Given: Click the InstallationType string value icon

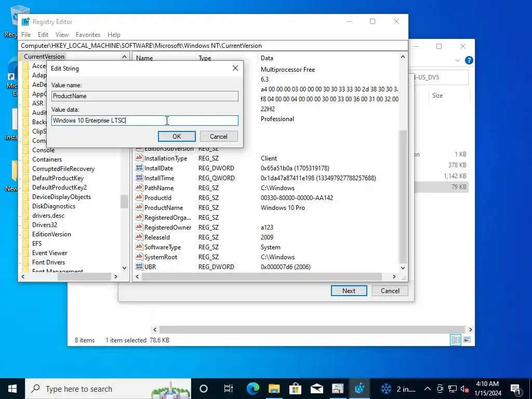Looking at the screenshot, I should coord(139,158).
